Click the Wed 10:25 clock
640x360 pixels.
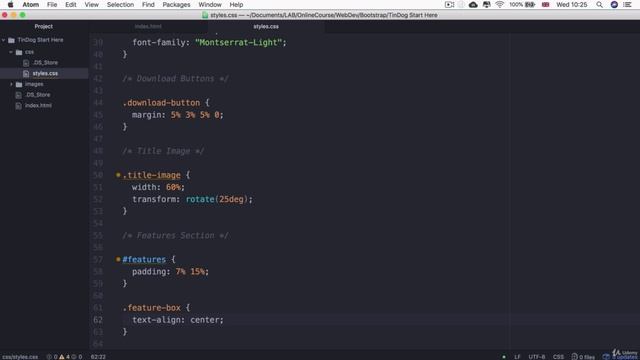click(571, 4)
